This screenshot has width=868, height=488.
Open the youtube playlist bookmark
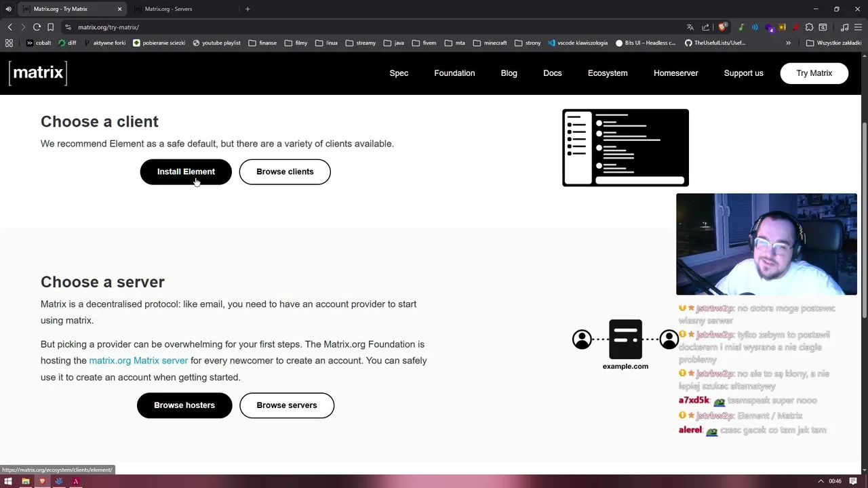tap(217, 43)
